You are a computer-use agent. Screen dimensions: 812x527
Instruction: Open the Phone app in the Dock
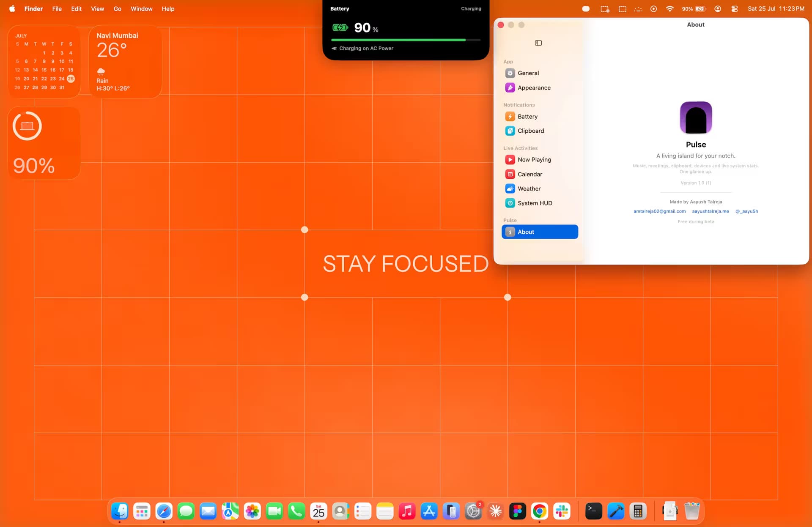pyautogui.click(x=296, y=511)
